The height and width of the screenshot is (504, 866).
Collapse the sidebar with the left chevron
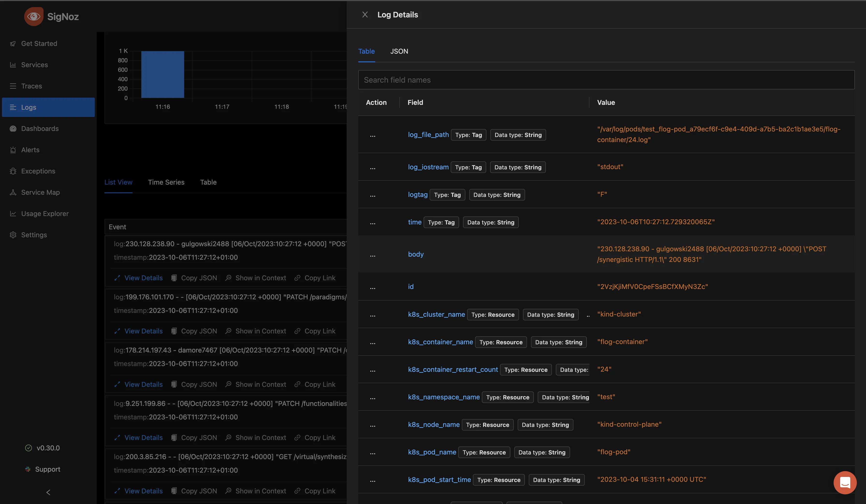coord(48,492)
